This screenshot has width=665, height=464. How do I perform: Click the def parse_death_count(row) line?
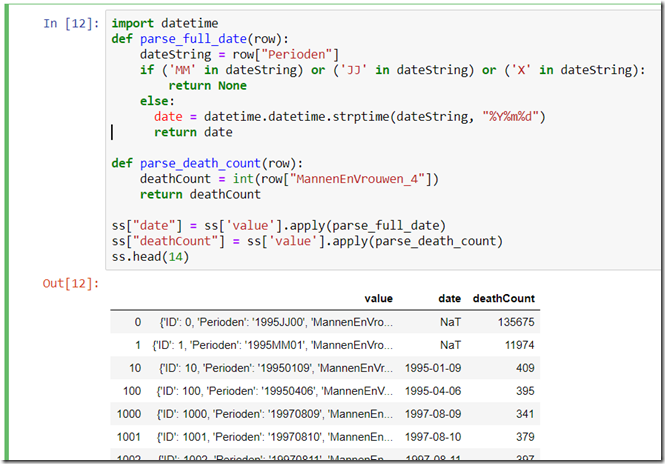coord(211,163)
